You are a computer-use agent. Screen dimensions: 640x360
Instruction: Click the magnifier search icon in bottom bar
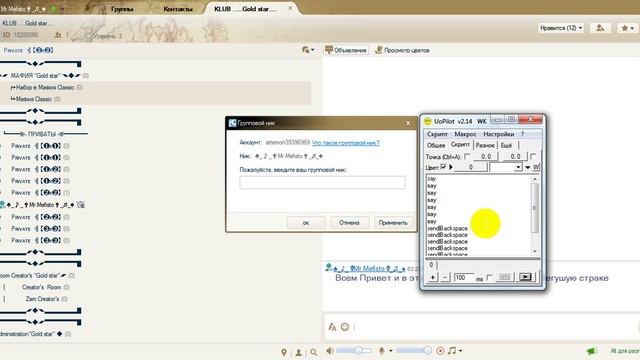(x=313, y=352)
